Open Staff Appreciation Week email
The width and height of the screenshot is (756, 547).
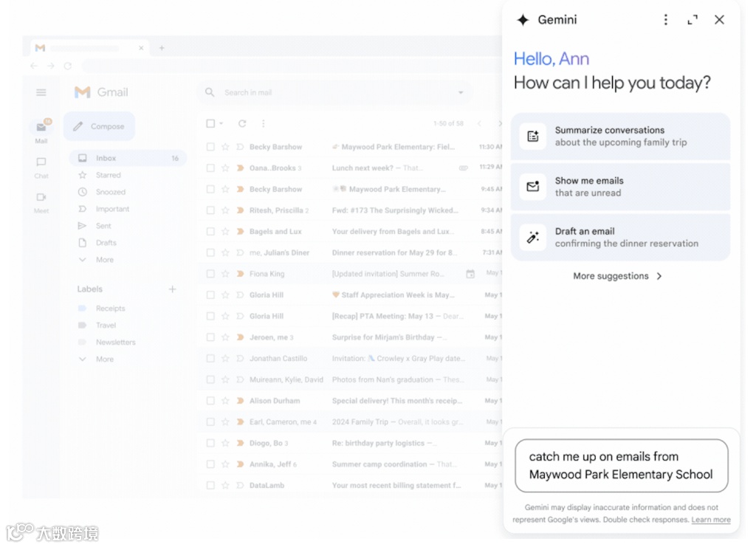(x=350, y=295)
